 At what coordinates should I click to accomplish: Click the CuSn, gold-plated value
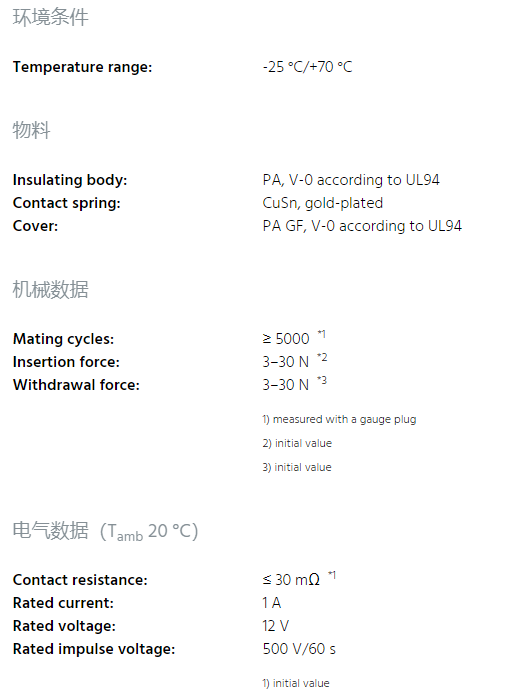323,203
